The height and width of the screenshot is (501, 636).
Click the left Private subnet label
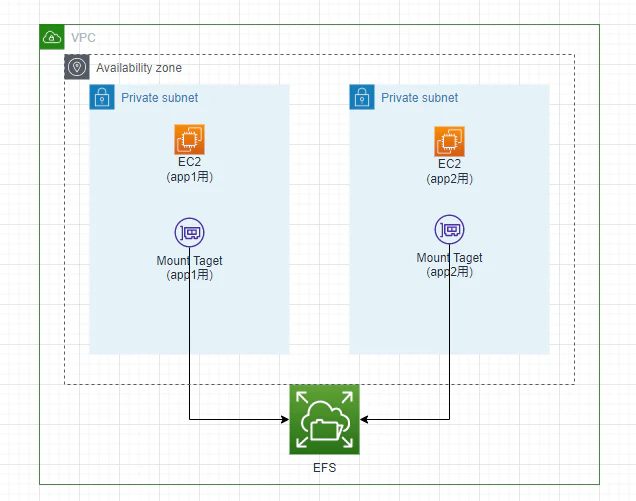[159, 98]
